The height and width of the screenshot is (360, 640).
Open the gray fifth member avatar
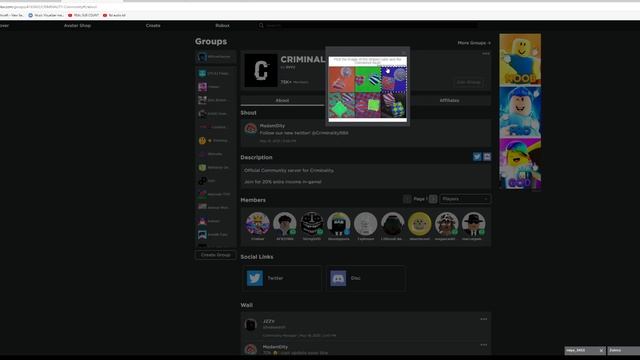click(366, 224)
